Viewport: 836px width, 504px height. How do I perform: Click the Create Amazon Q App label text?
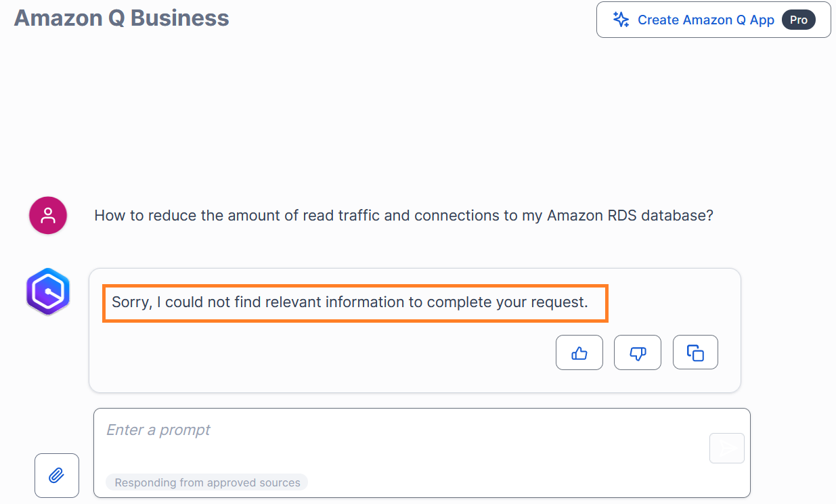(705, 20)
